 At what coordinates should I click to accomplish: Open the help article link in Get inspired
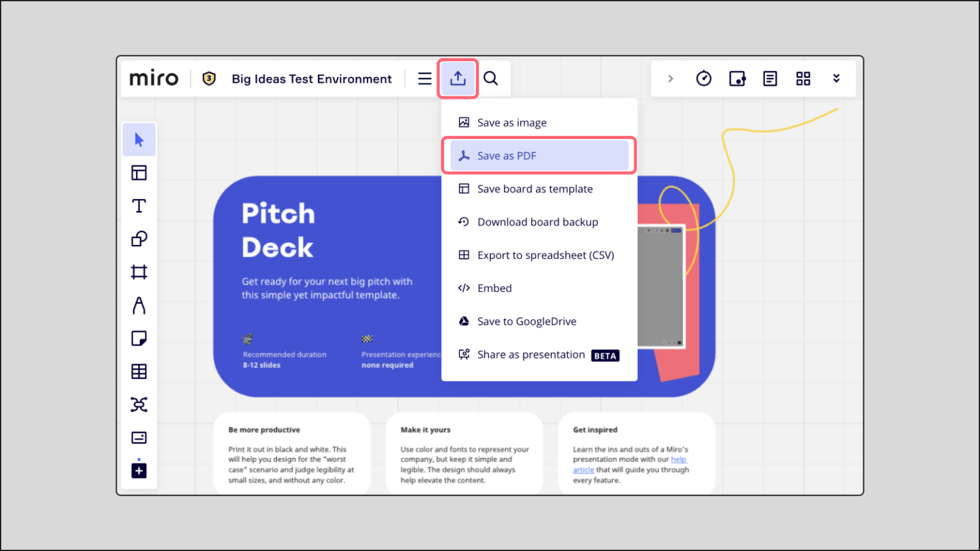coord(679,459)
